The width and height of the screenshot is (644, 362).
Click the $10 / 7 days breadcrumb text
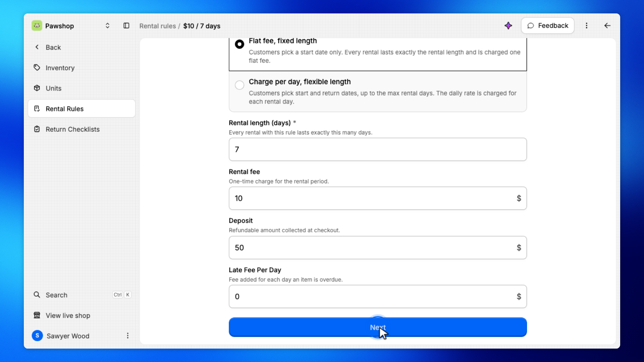click(x=202, y=26)
